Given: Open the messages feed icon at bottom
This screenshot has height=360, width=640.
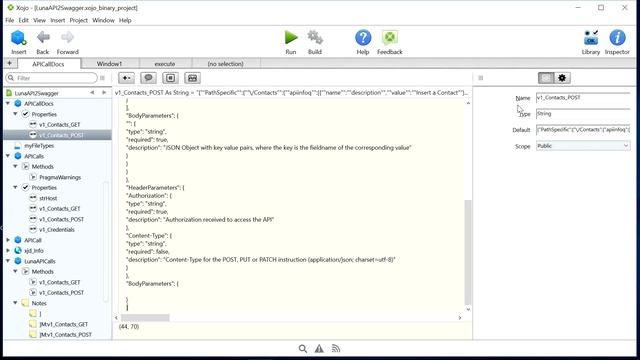Looking at the screenshot, I should [x=336, y=349].
